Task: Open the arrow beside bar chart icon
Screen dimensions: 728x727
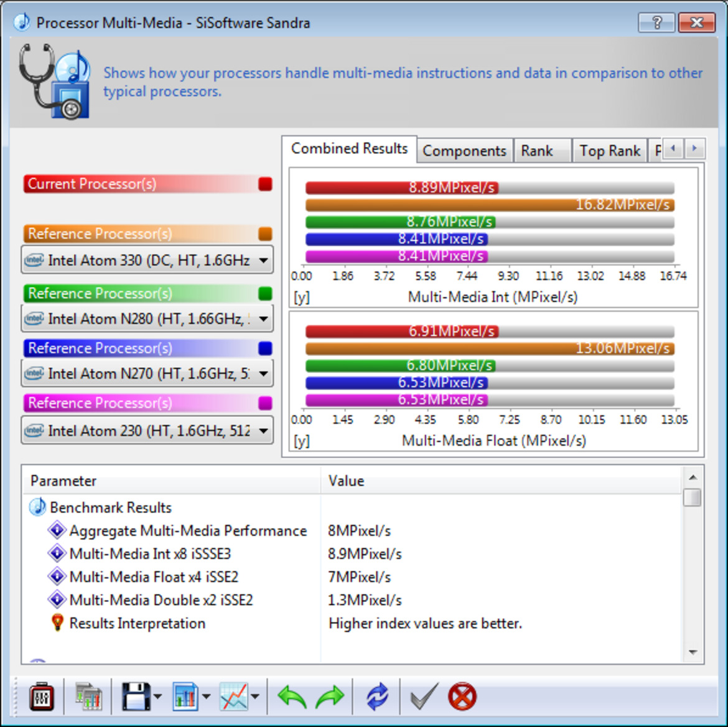Action: point(207,697)
